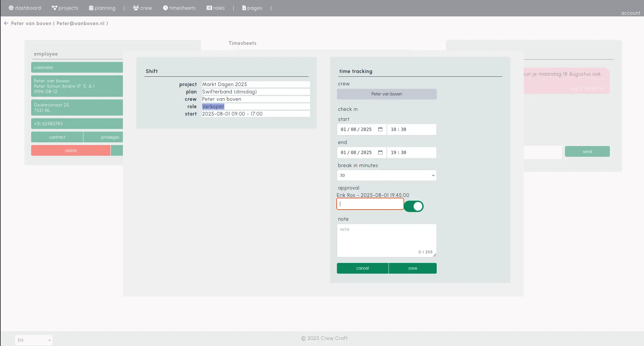
Task: Open the account menu
Action: tap(630, 13)
